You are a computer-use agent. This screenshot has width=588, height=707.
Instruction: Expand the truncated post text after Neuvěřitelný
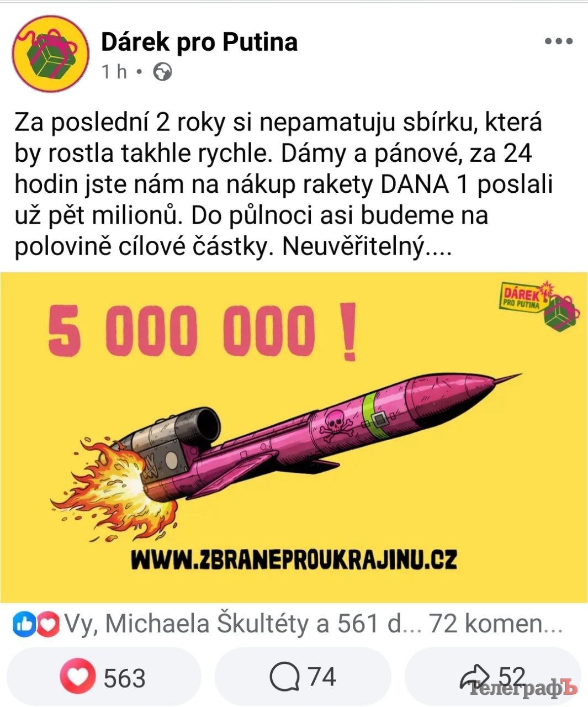click(438, 248)
